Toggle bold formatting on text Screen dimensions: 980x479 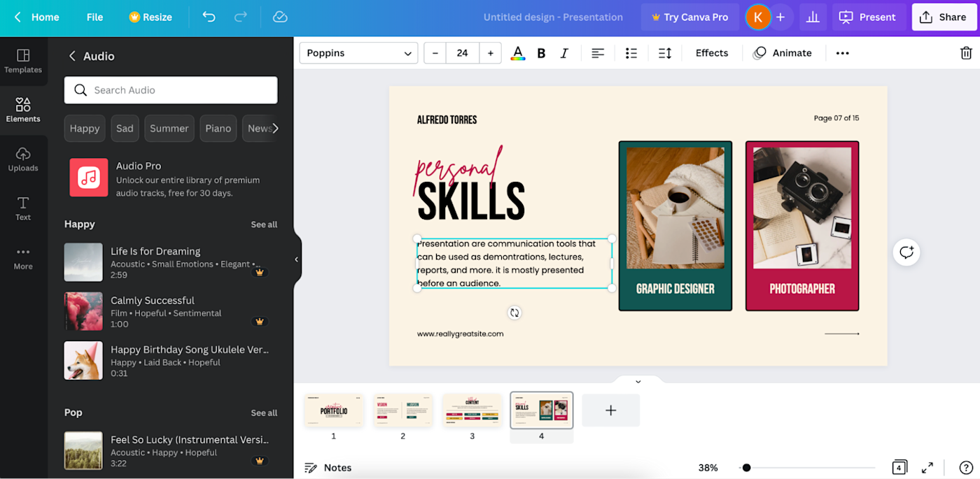[541, 53]
